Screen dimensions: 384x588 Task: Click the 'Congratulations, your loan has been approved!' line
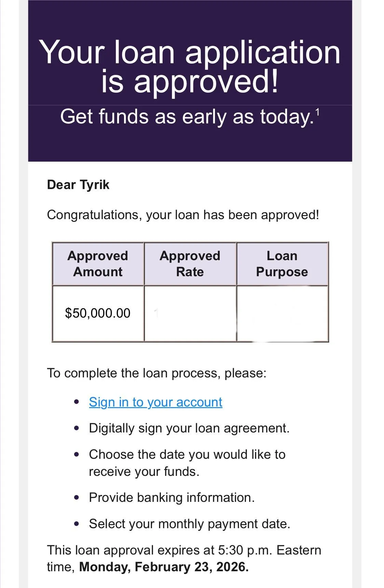(183, 215)
